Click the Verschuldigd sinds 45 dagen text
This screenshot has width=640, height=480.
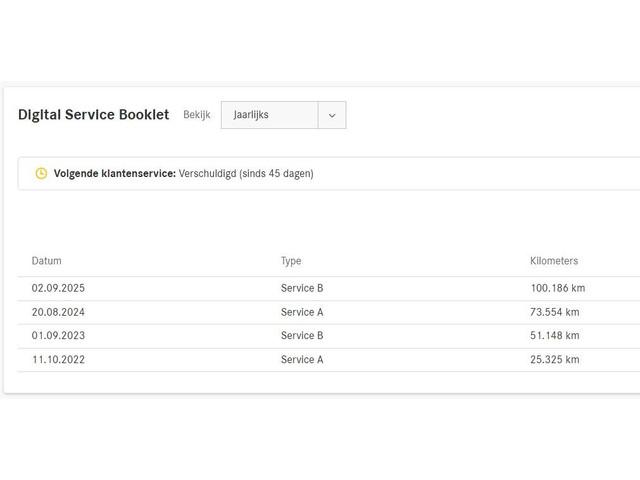[x=246, y=173]
